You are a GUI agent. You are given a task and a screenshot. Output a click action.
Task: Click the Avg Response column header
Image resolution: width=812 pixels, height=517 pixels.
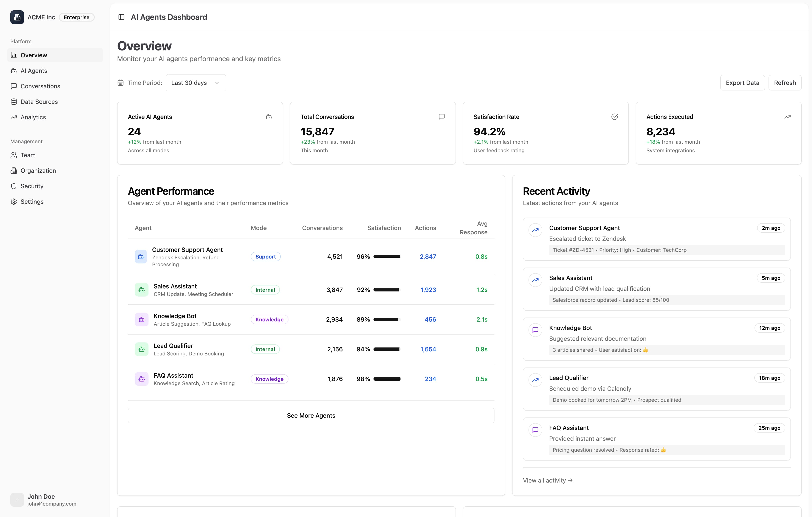(x=473, y=228)
